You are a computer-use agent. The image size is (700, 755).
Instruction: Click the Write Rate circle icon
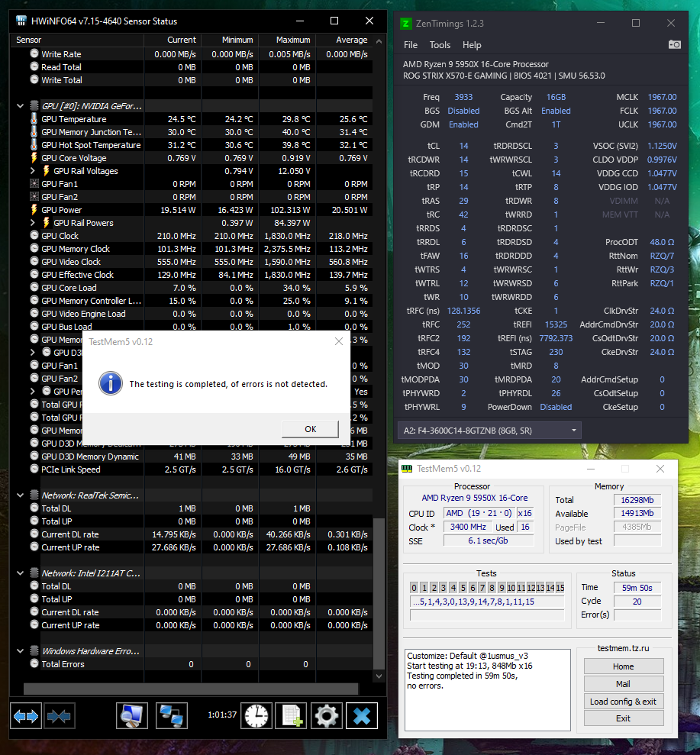(x=34, y=53)
